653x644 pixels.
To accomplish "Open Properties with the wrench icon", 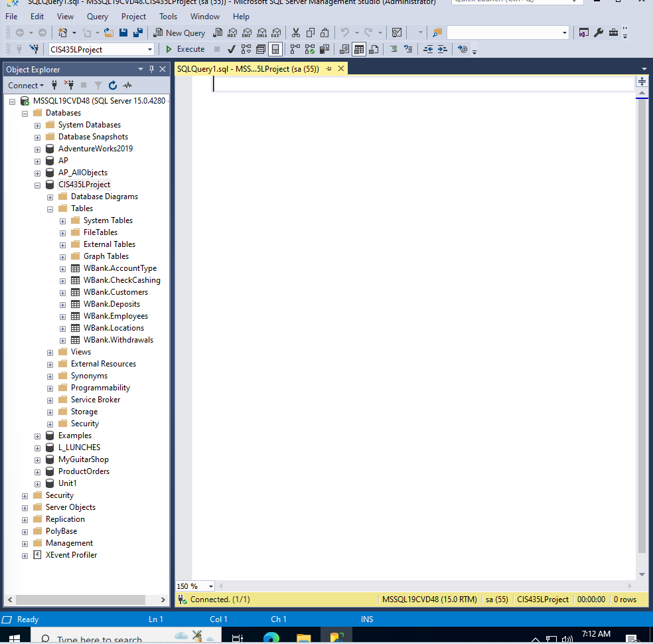I will 599,33.
